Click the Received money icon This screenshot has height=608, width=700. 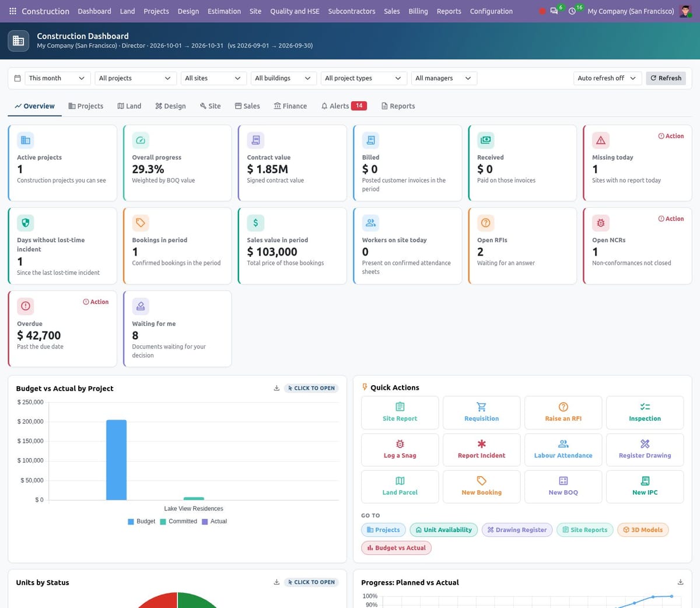485,140
